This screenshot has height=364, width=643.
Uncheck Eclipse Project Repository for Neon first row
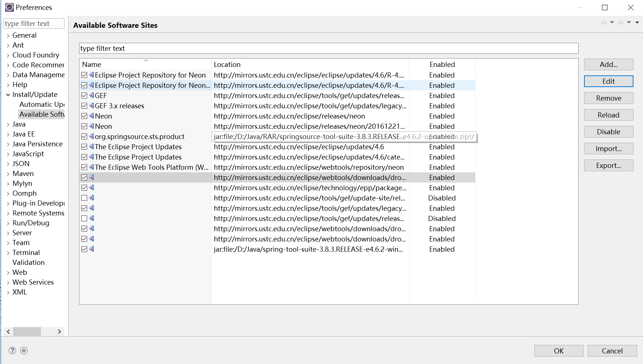[x=84, y=75]
